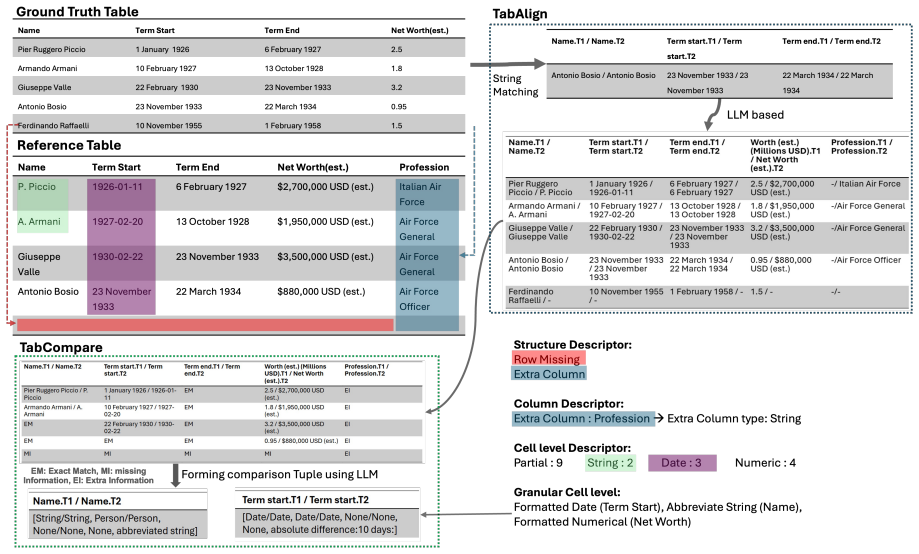Image resolution: width=919 pixels, height=554 pixels.
Task: Click the A. Armani name cell
Action: pyautogui.click(x=42, y=222)
